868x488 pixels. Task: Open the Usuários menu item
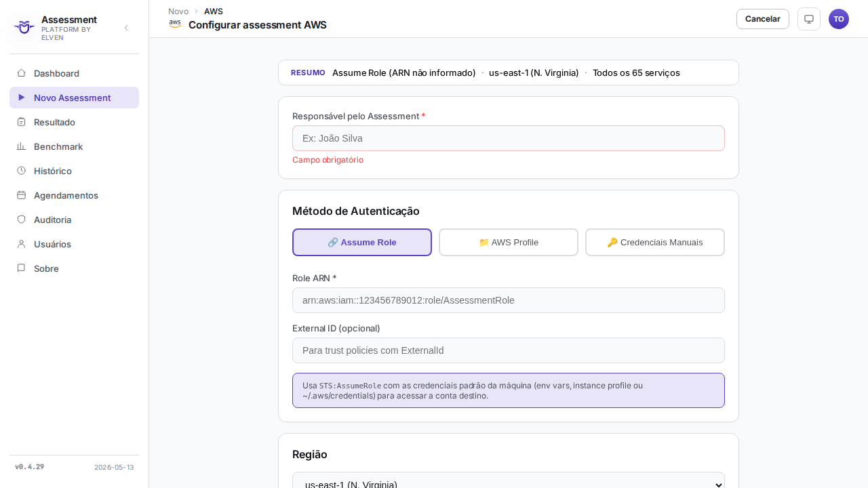coord(74,244)
